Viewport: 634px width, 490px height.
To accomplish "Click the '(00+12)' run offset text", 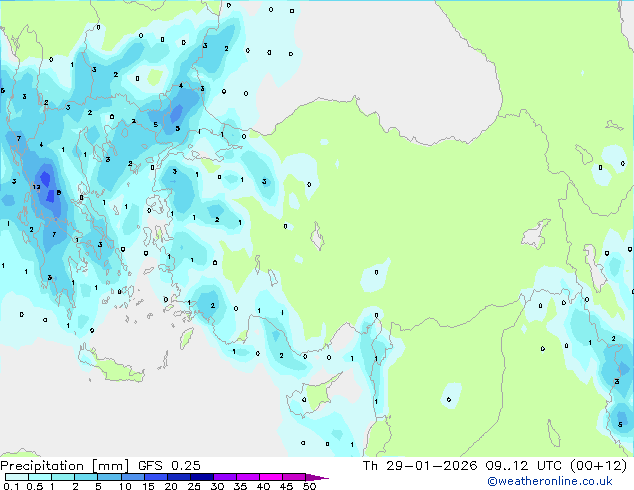I will point(598,466).
